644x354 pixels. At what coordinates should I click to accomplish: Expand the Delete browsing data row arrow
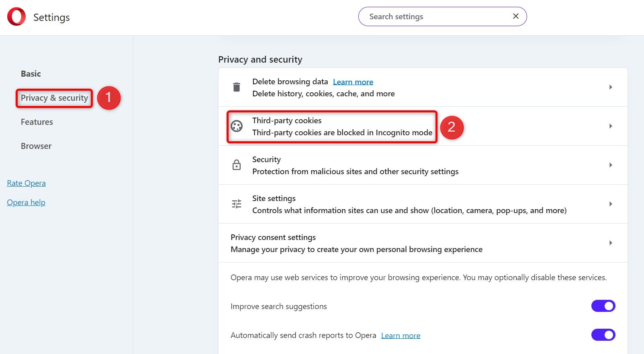(x=611, y=87)
